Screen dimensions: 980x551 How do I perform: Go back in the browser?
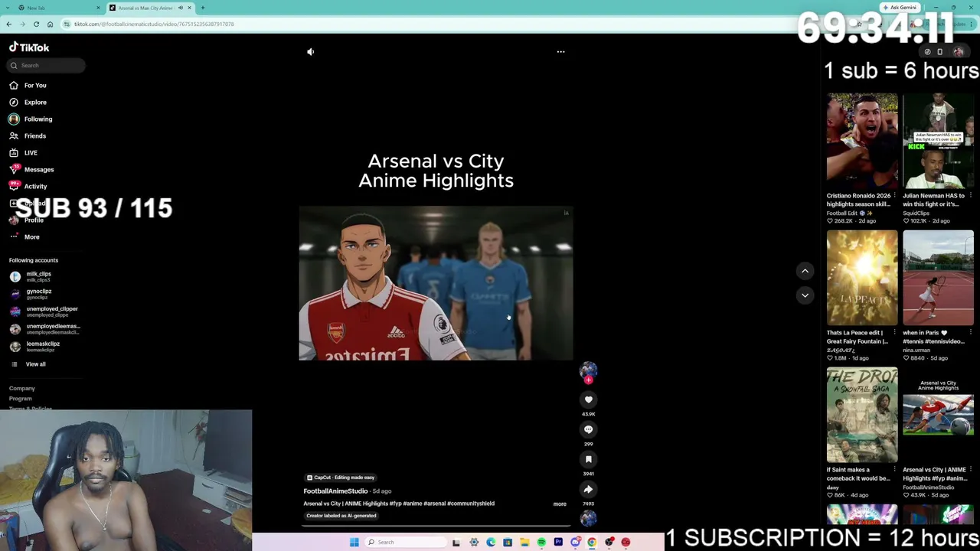(x=8, y=24)
